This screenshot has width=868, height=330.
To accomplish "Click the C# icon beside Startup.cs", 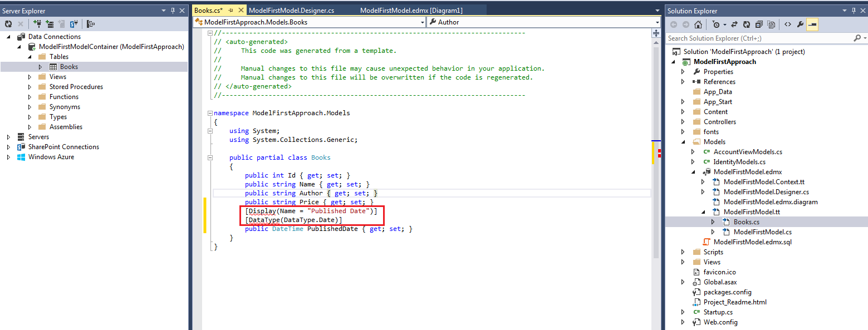I will (697, 312).
